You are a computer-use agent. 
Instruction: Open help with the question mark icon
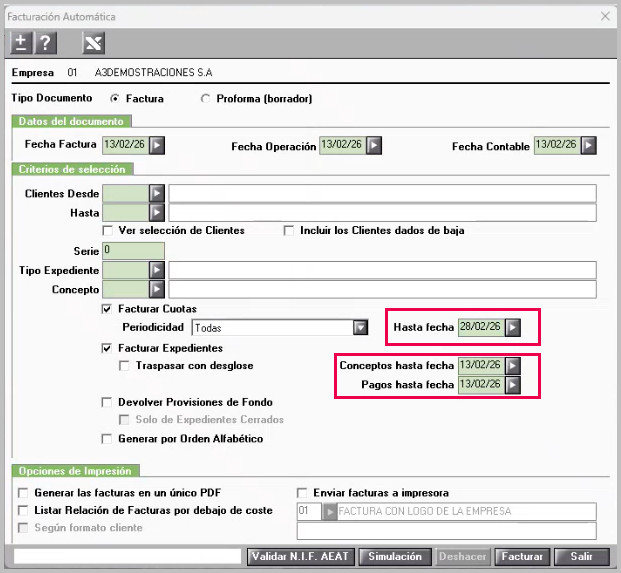click(46, 43)
